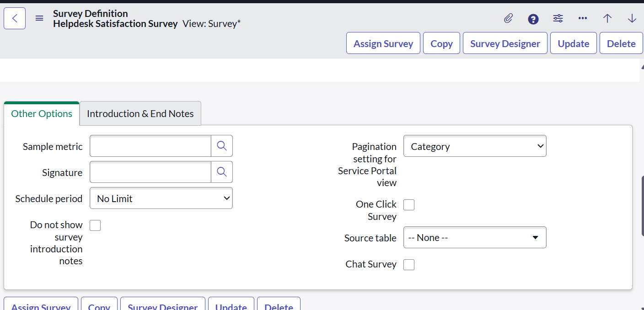Click the help question mark icon

(533, 19)
